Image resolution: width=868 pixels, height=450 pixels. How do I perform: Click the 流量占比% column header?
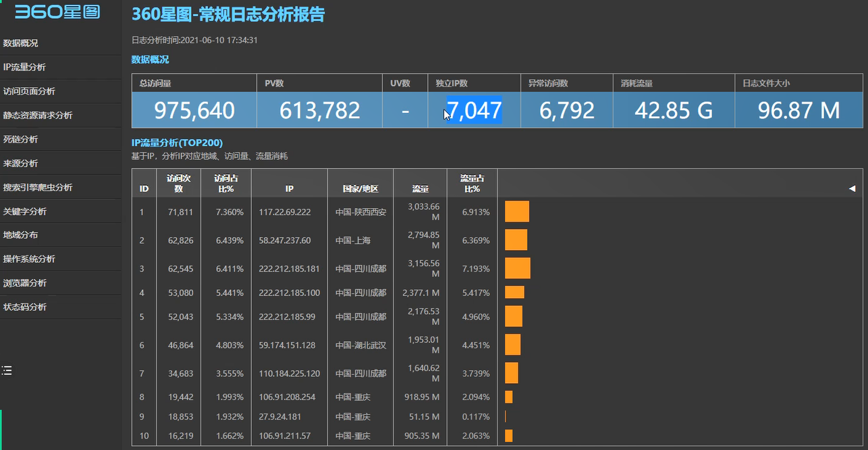tap(472, 183)
